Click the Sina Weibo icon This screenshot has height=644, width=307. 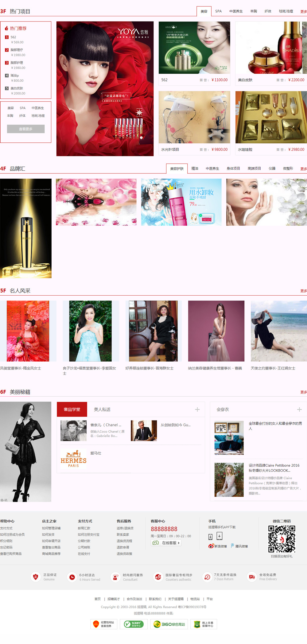coord(211,546)
